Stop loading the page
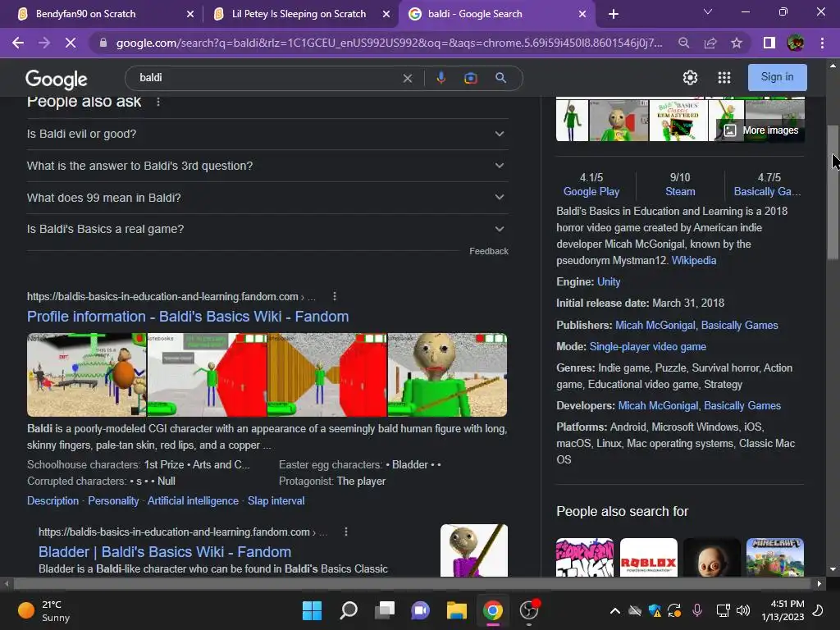 71,43
